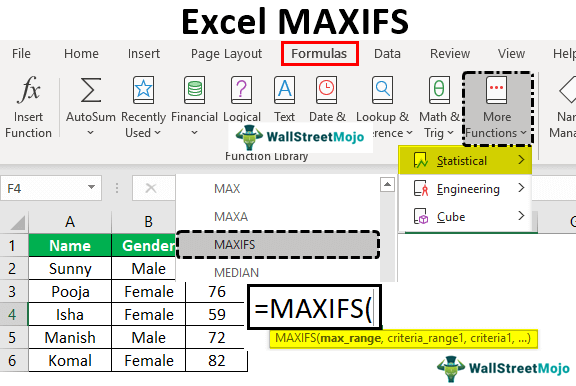
Task: Select row 4 header
Action: point(13,315)
